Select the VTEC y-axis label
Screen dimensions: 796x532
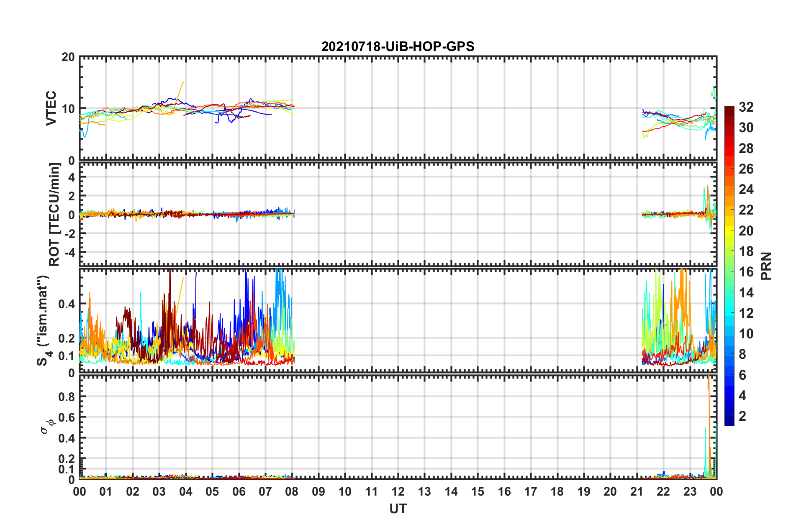(51, 108)
